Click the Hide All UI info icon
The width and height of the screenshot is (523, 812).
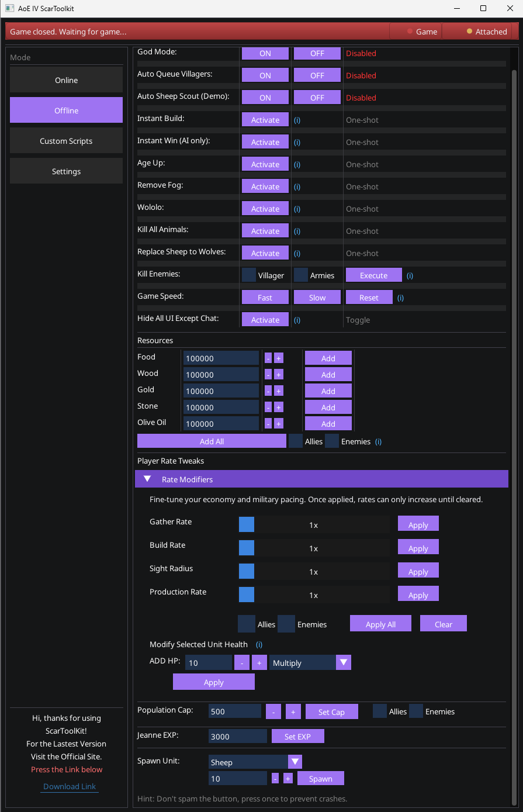tap(297, 320)
